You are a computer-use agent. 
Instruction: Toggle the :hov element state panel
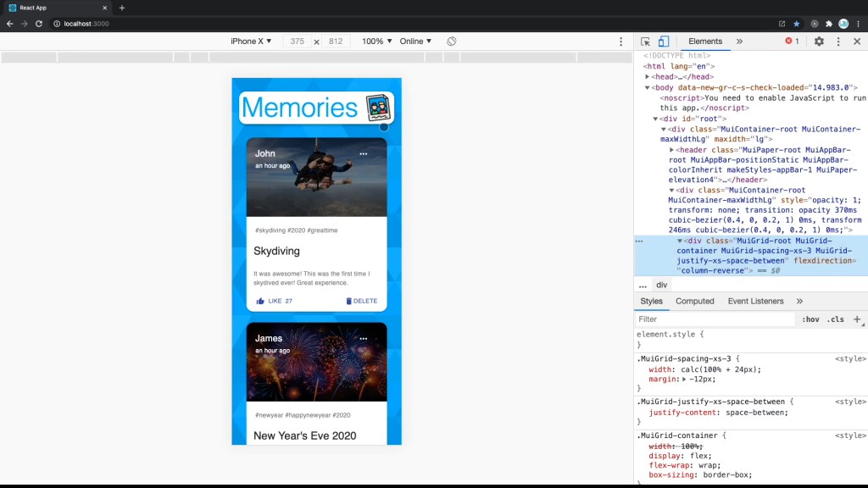click(x=810, y=319)
